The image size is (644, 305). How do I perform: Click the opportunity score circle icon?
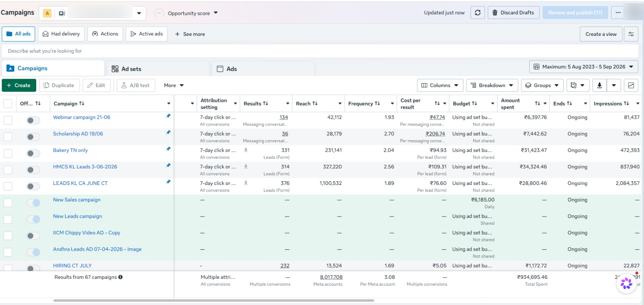pos(159,13)
